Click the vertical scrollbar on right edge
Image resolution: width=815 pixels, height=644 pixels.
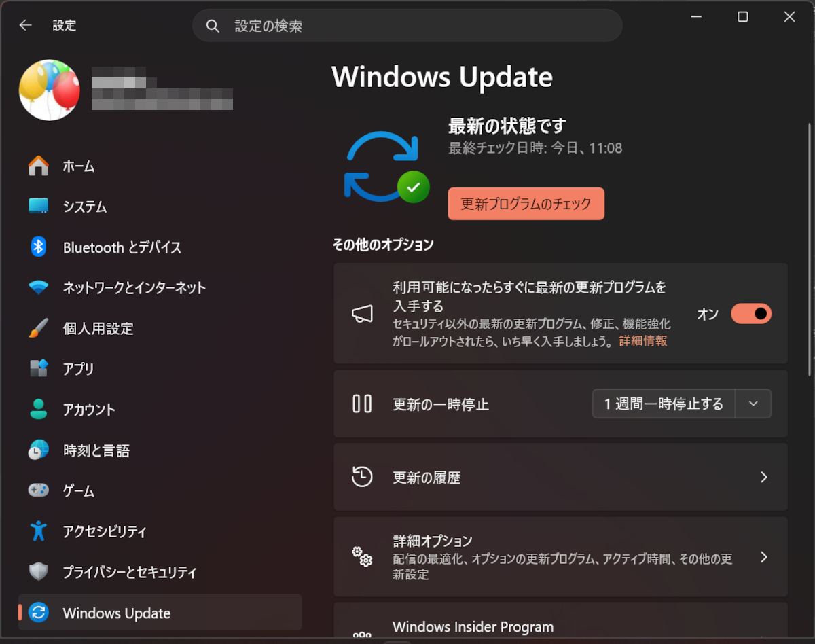809,249
